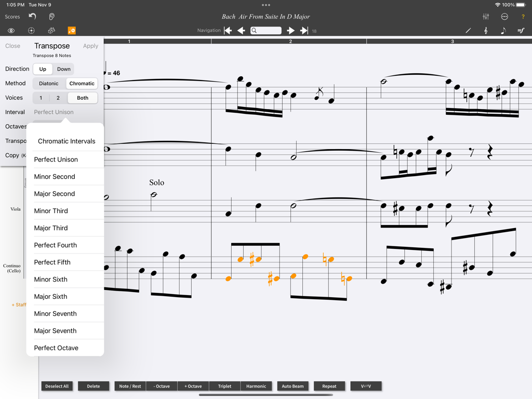
Task: Apply the transposition
Action: [90, 46]
